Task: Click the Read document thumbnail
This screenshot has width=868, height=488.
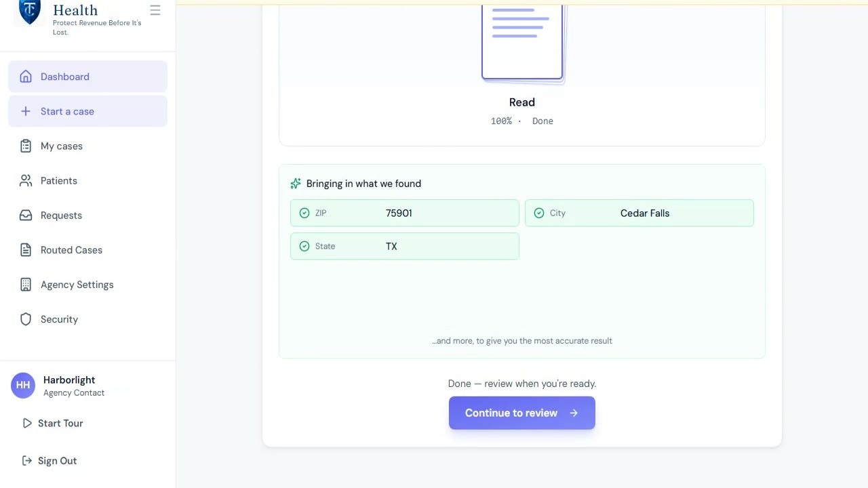Action: point(522,42)
